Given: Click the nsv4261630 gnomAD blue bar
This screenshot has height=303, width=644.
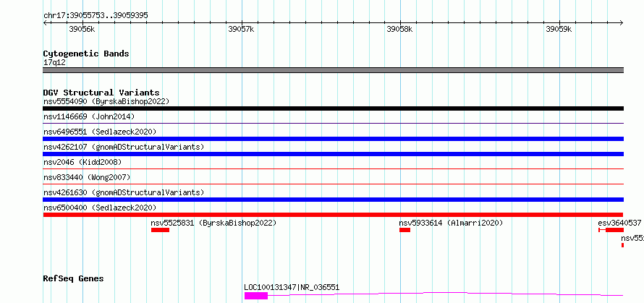Looking at the screenshot, I should click(333, 200).
